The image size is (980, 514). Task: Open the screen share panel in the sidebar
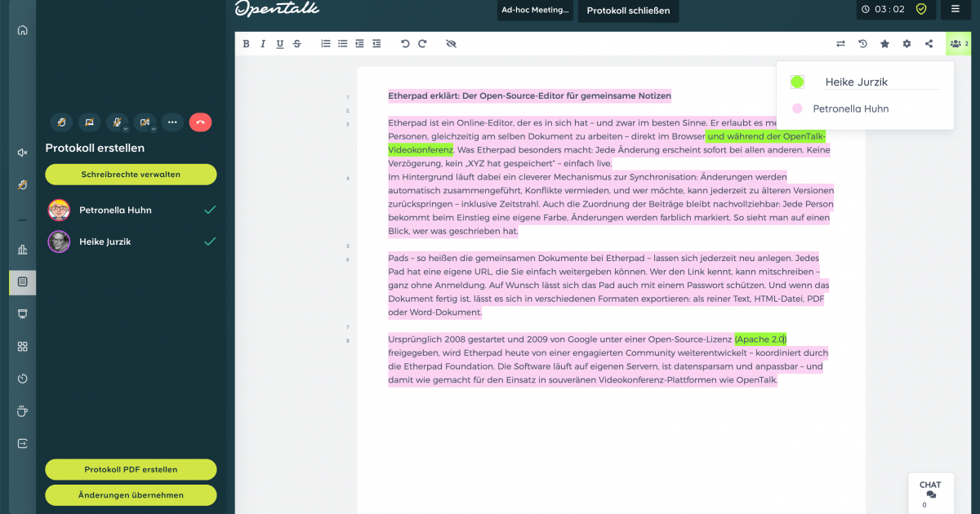[x=22, y=314]
